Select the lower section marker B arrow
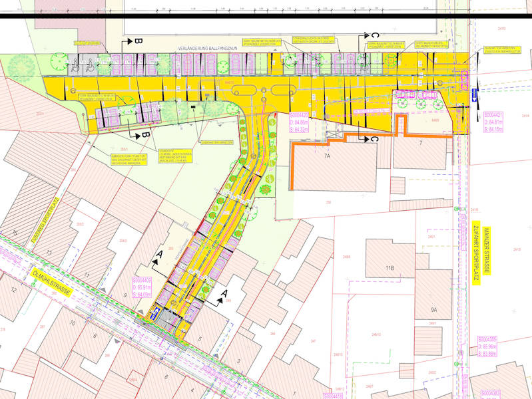532x399 pixels. point(139,135)
